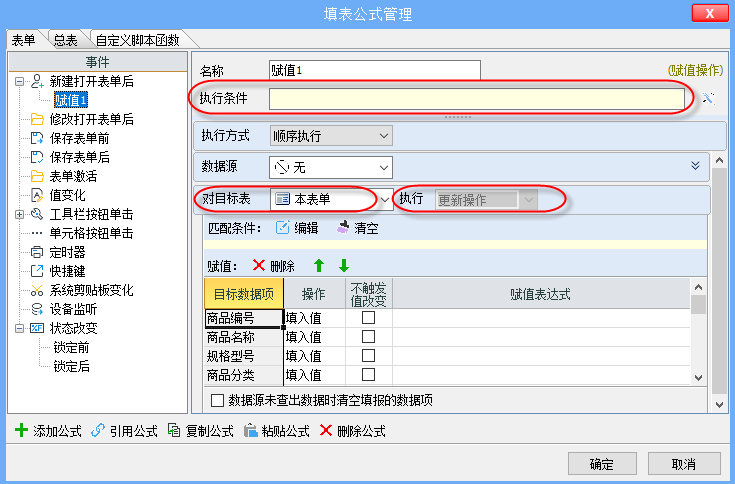Click the 目标数据项 column header

[244, 293]
